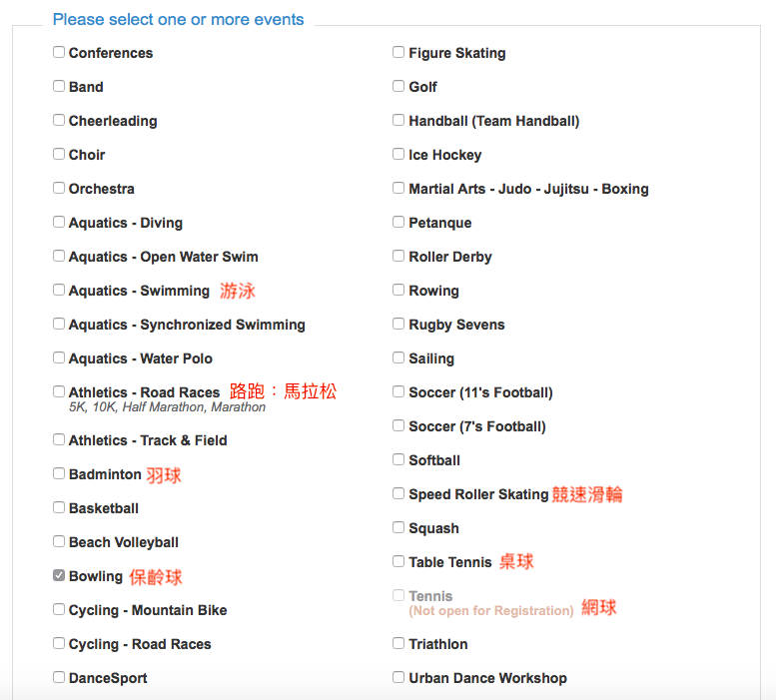The width and height of the screenshot is (776, 700).
Task: Select the Beach Volleyball checkbox
Action: tap(59, 541)
